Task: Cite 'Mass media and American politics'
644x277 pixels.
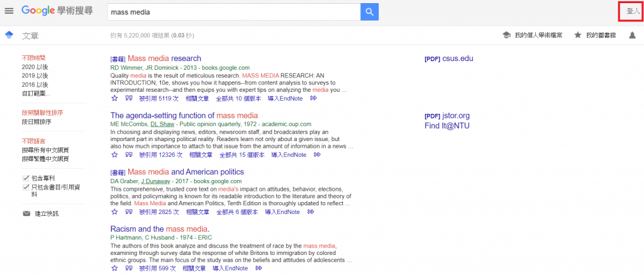Action: (128, 212)
